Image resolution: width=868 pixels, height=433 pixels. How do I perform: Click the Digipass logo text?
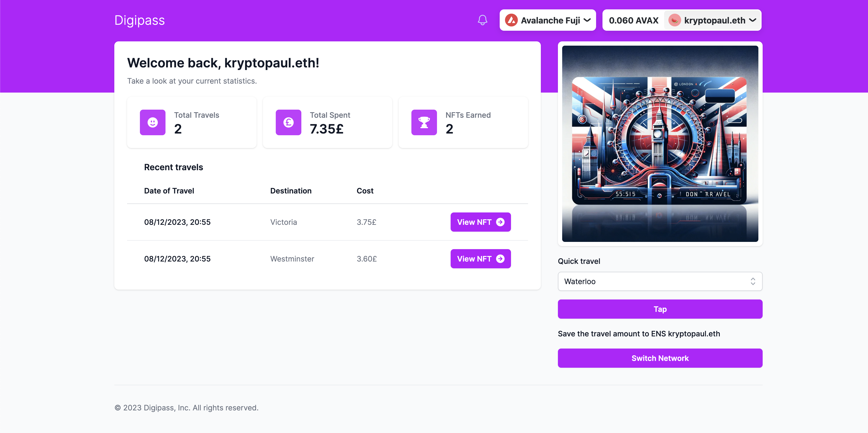coord(139,20)
